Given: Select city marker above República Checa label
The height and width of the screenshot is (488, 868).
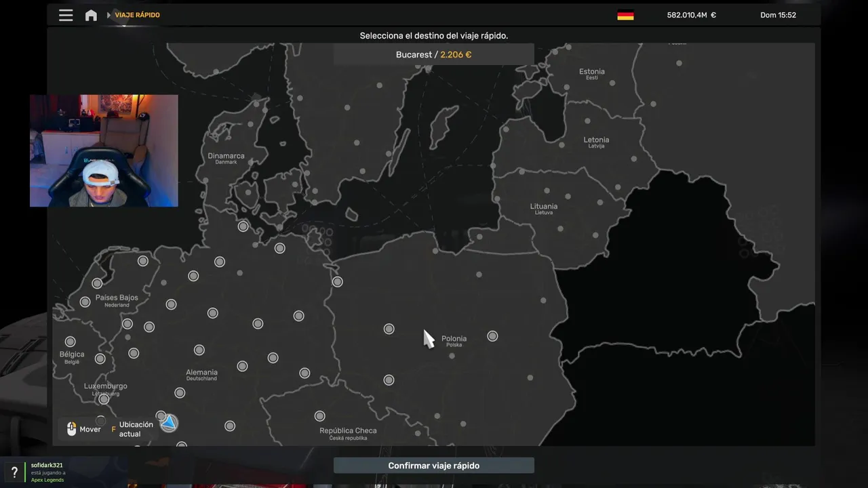Looking at the screenshot, I should point(319,416).
